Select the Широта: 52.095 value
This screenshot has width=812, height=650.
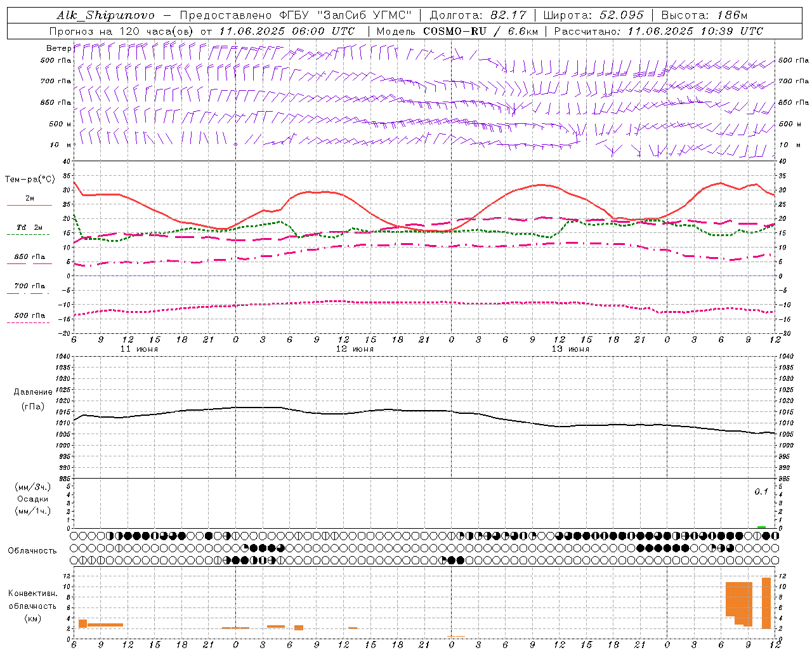[594, 15]
